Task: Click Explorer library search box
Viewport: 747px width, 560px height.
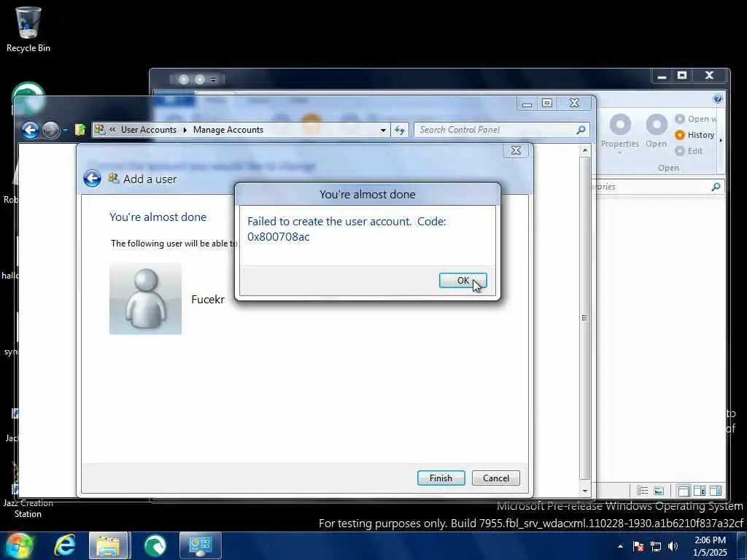Action: click(657, 187)
